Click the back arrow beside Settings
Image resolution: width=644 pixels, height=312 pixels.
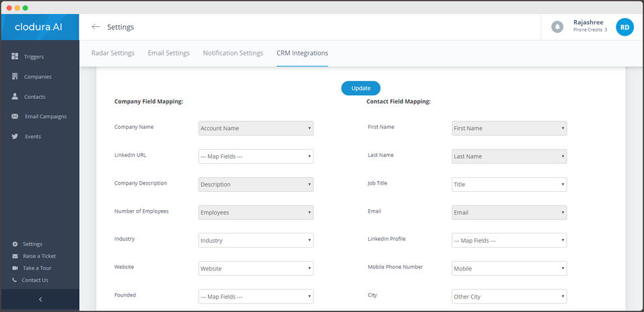tap(96, 27)
